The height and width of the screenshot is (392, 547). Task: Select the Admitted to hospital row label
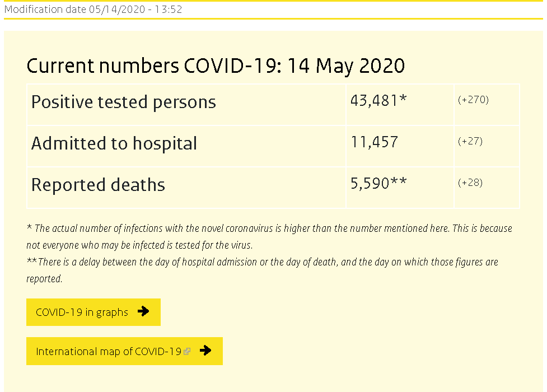point(114,144)
